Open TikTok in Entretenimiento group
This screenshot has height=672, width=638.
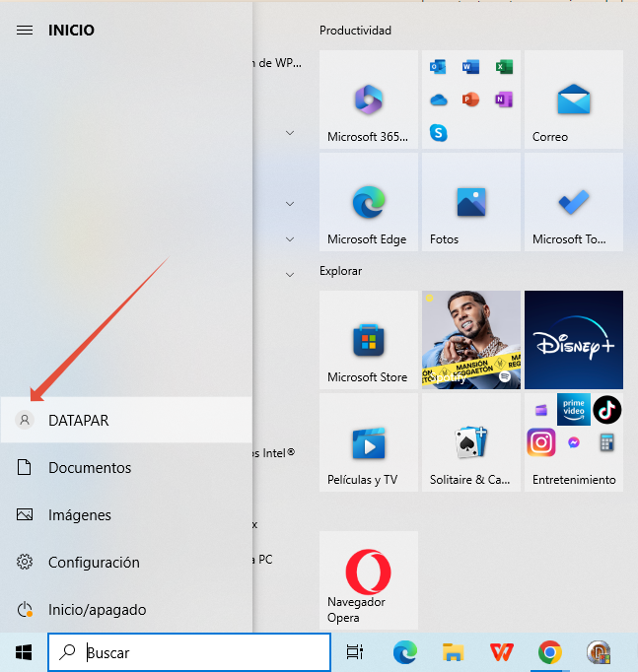coord(606,410)
